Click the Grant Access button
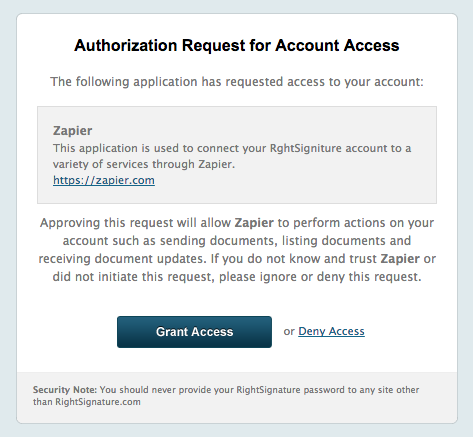Viewport: 473px width, 437px height. point(194,332)
